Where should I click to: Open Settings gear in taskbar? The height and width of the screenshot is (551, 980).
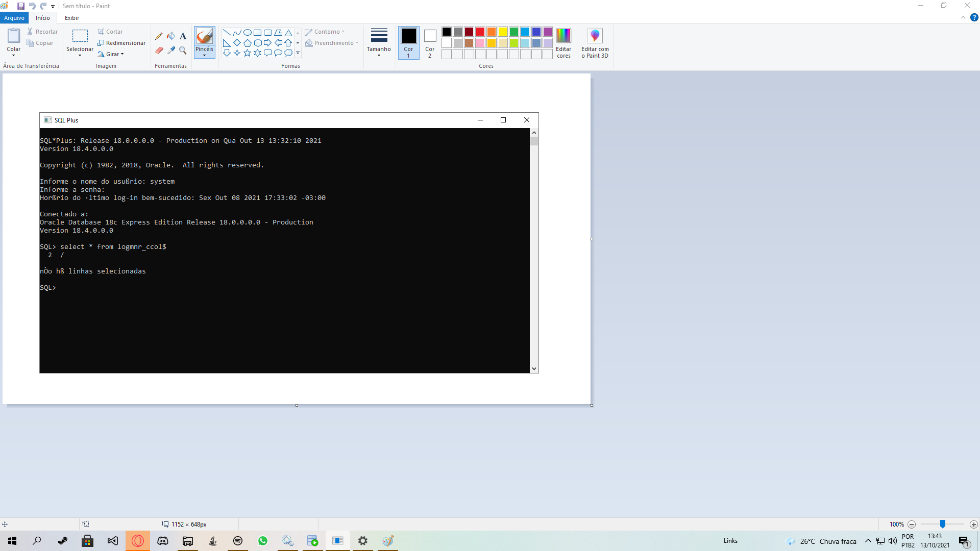point(363,541)
